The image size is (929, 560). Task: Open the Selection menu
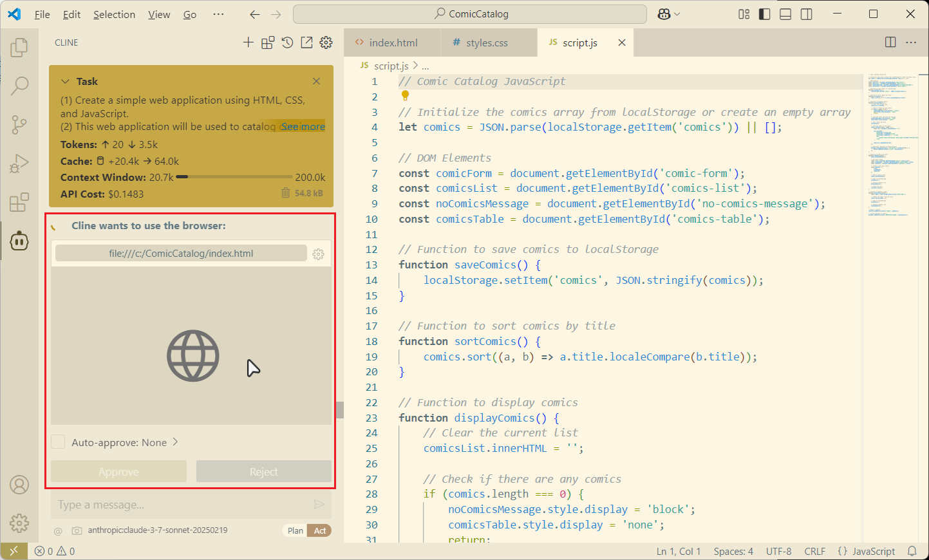click(114, 14)
